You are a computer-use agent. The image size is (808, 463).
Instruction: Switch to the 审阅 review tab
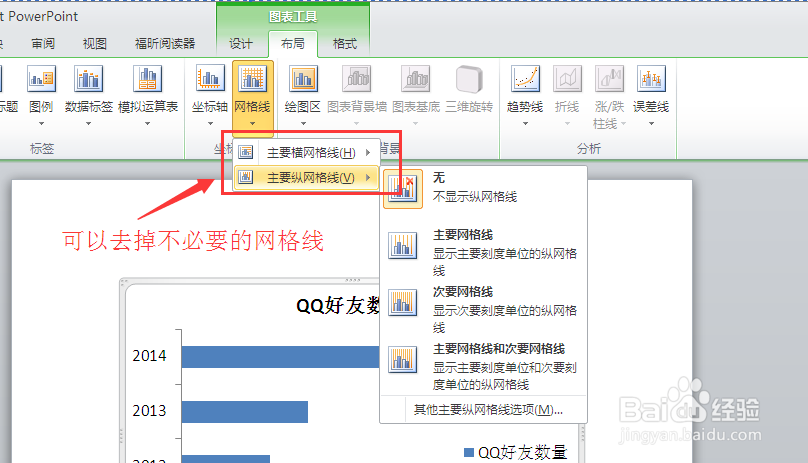[43, 44]
